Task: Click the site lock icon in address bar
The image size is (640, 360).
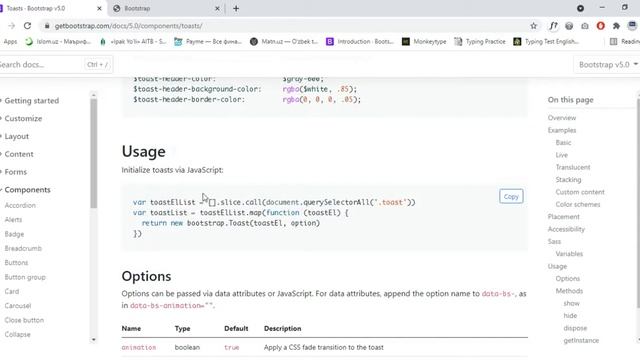Action: [47, 26]
